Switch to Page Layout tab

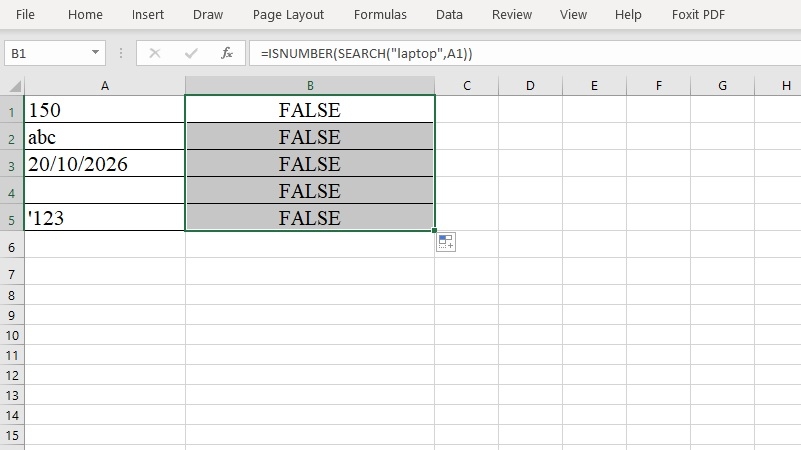tap(288, 15)
